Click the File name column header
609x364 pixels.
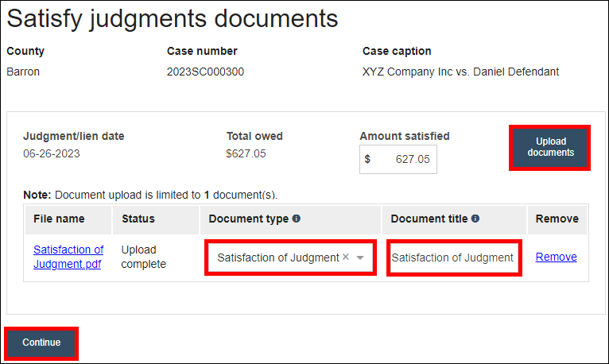tap(59, 219)
